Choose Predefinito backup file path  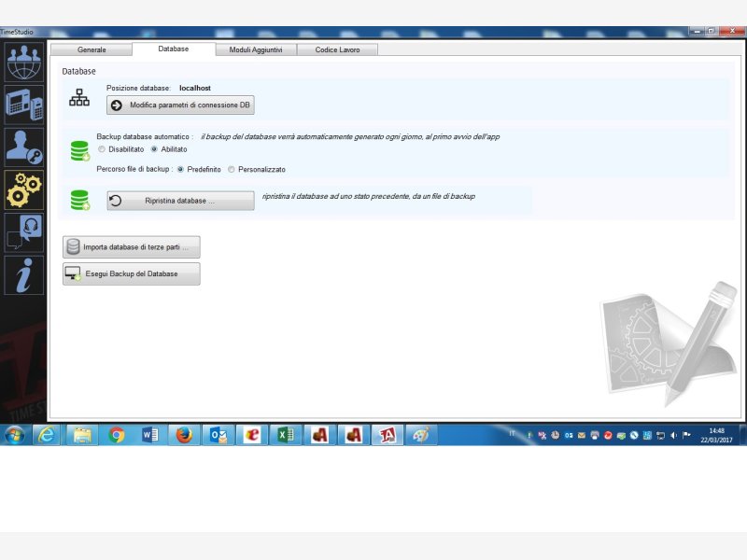pyautogui.click(x=180, y=170)
